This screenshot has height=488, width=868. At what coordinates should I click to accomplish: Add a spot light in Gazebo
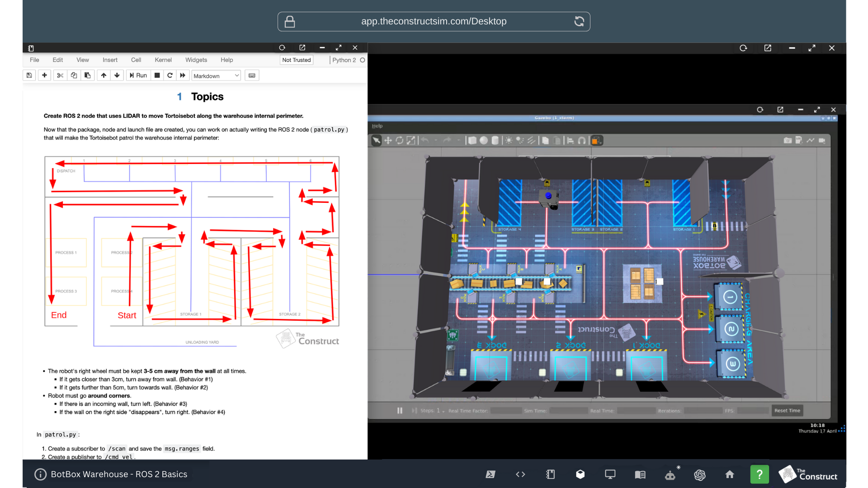[520, 141]
